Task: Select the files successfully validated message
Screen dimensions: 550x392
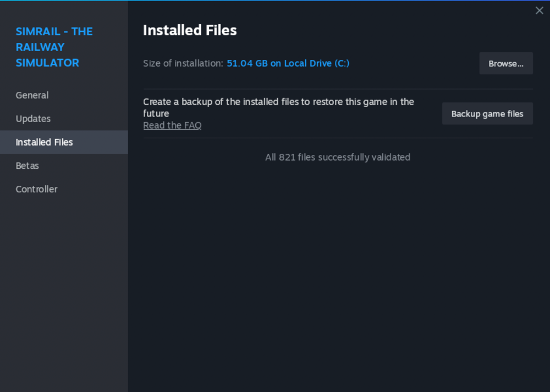Action: click(x=338, y=157)
